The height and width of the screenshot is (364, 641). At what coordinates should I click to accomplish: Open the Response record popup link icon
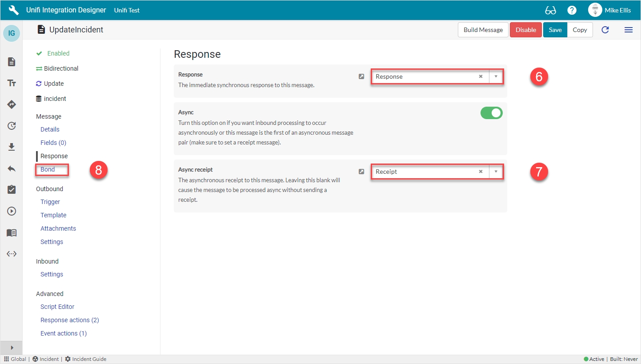click(361, 76)
